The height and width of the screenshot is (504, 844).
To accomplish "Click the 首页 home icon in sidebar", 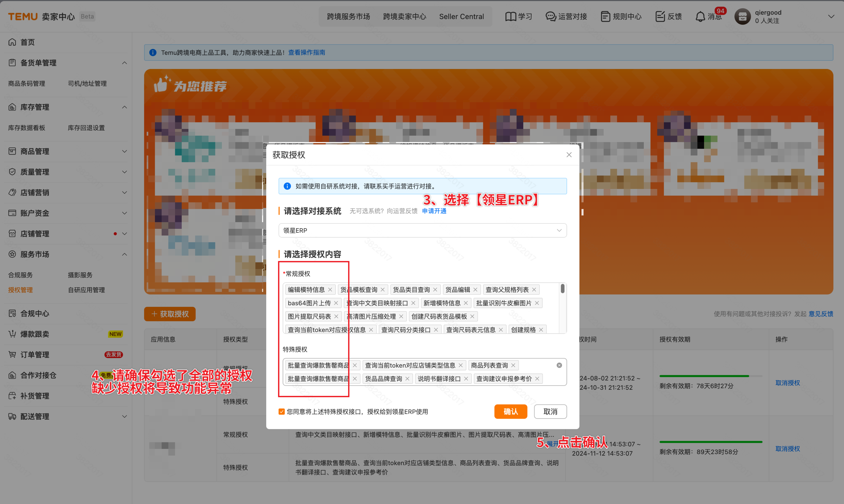I will coord(12,42).
